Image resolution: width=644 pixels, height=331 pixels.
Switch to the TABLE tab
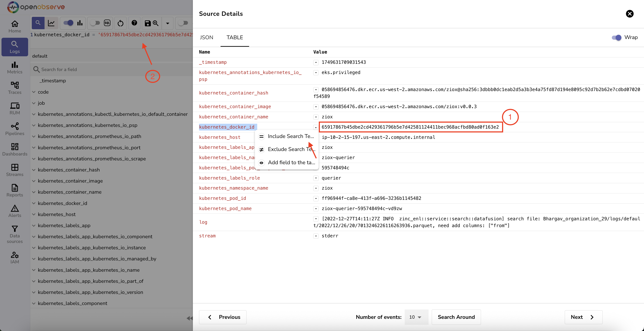(235, 38)
